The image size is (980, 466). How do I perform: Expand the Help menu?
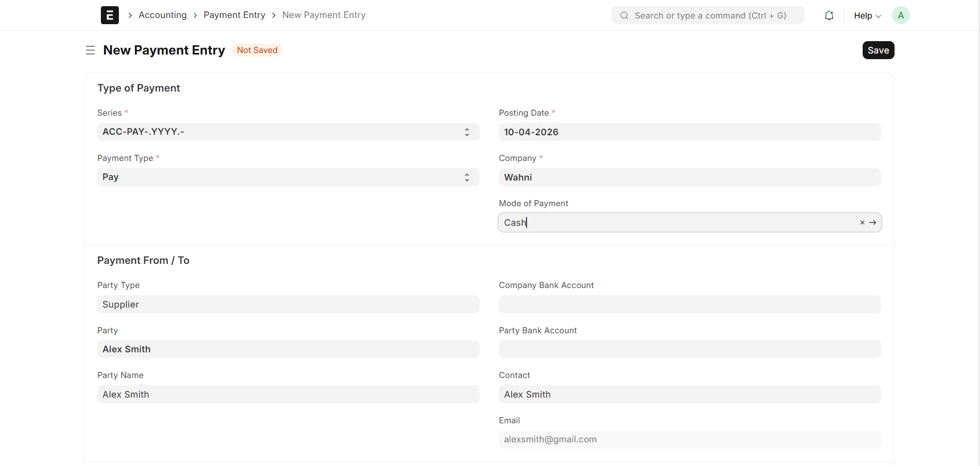(867, 15)
